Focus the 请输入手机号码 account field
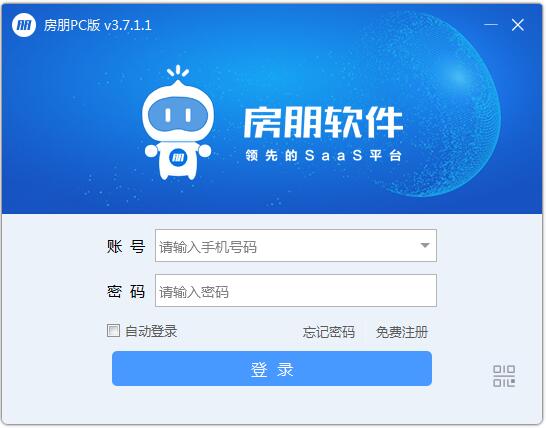 pyautogui.click(x=296, y=246)
